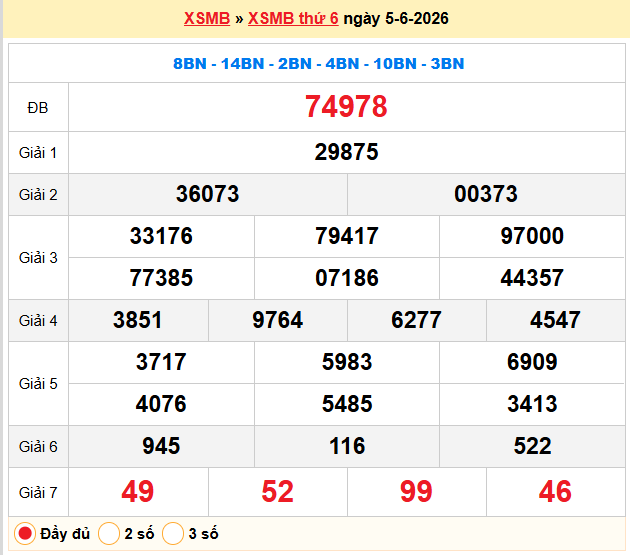Click Giải 2 number 36073
The height and width of the screenshot is (555, 630).
coord(208,194)
